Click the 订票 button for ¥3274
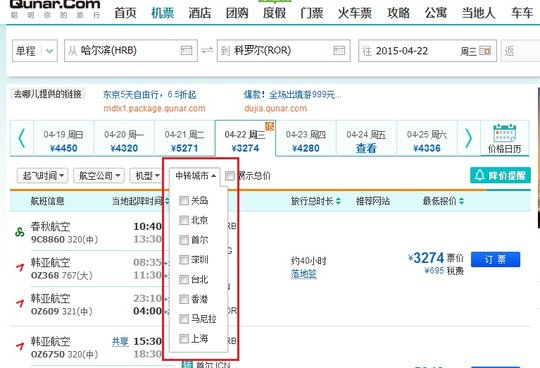The height and width of the screenshot is (368, 540). click(495, 259)
